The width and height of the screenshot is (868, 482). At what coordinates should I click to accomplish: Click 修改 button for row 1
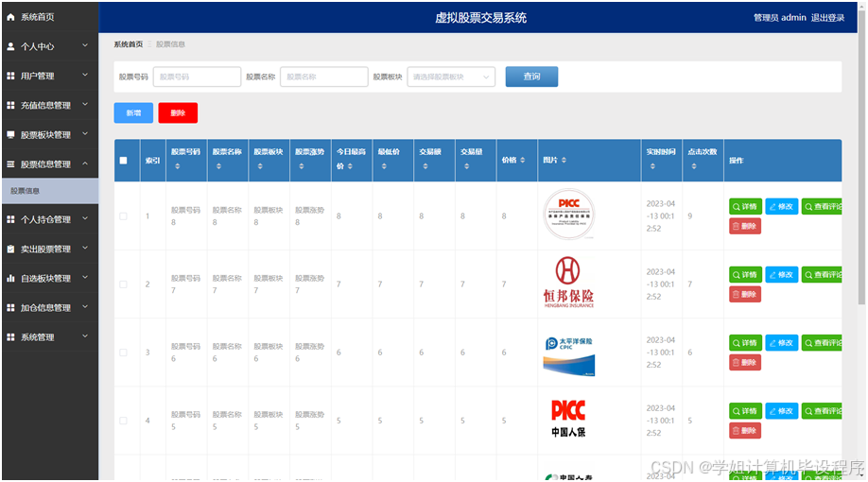[x=782, y=206]
